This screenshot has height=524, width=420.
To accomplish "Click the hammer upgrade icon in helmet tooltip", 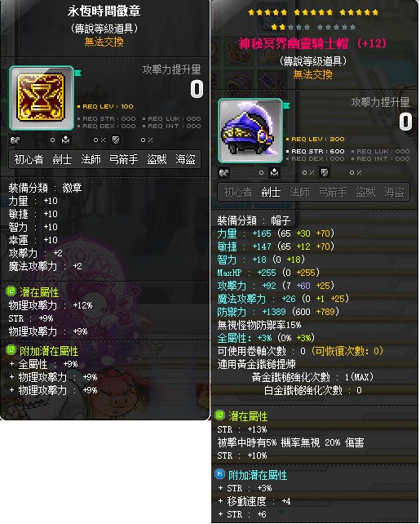I will pyautogui.click(x=275, y=173).
